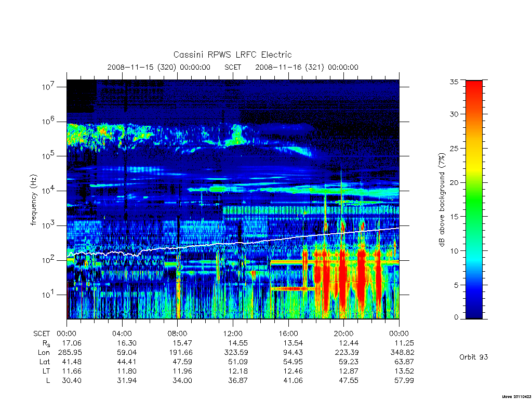Click the L value "34.00"
Viewport: 532px width, 399px height.
[182, 381]
